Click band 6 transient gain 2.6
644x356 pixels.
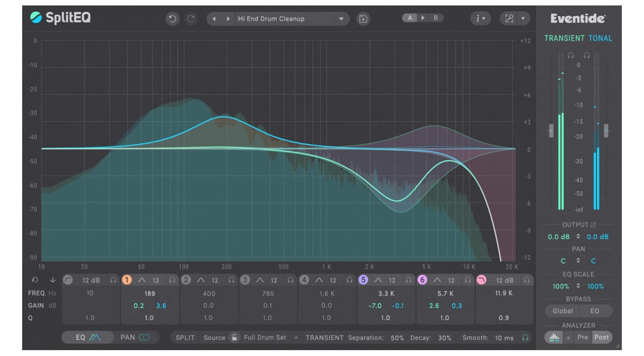[434, 306]
